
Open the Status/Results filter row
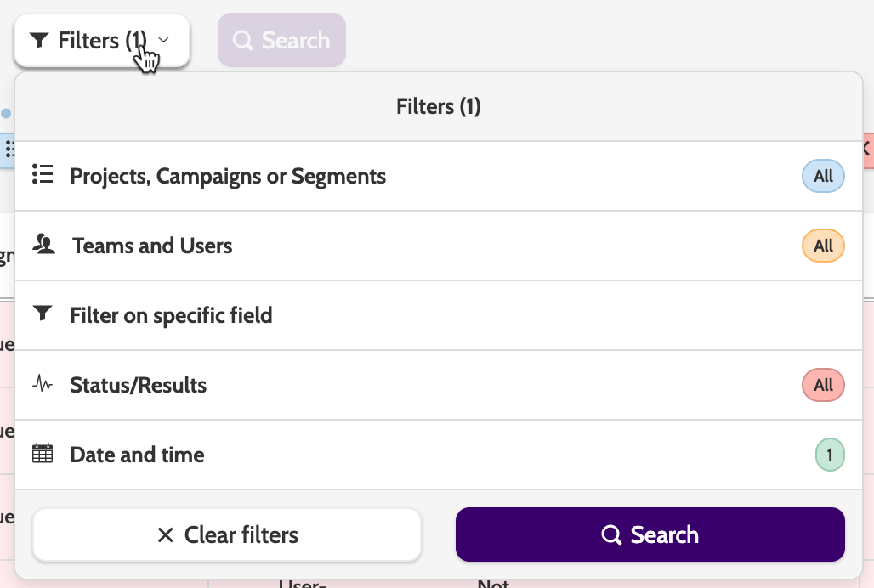coord(139,385)
